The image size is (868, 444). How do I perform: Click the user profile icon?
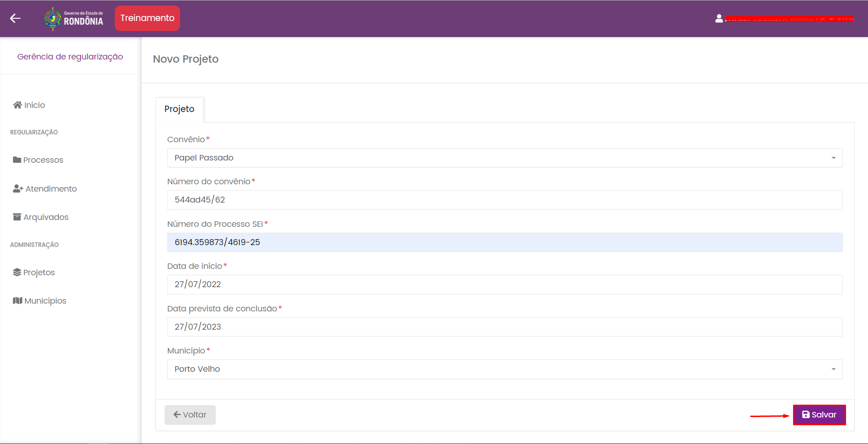(719, 18)
